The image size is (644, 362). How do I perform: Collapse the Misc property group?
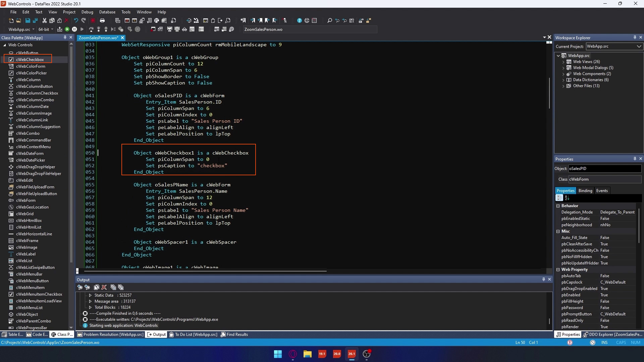[x=558, y=231]
